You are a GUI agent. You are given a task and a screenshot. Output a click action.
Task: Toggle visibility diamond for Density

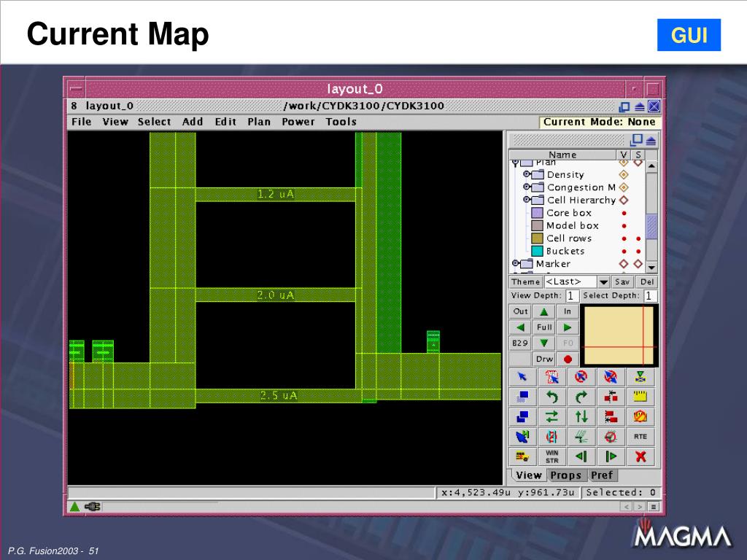click(x=624, y=175)
